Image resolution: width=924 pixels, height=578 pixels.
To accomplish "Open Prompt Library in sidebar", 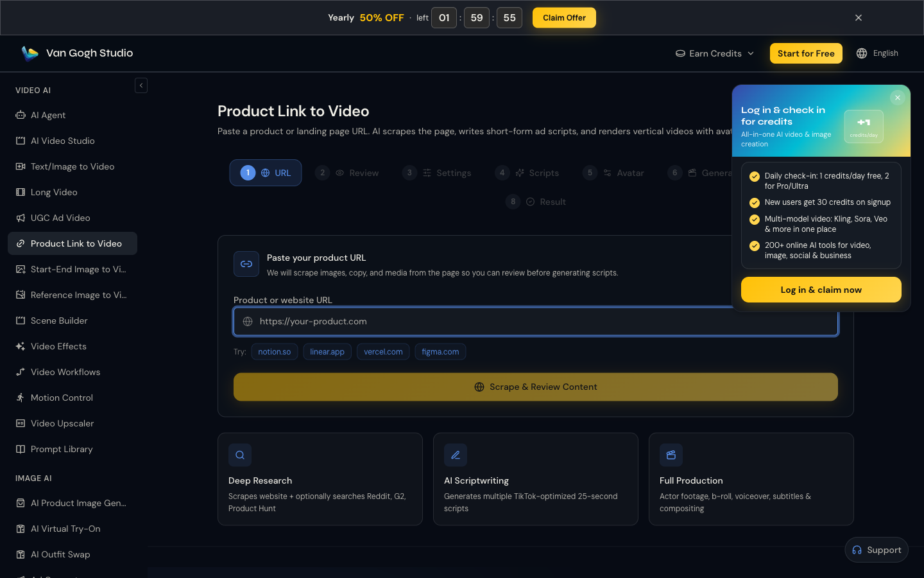I will [x=73, y=449].
